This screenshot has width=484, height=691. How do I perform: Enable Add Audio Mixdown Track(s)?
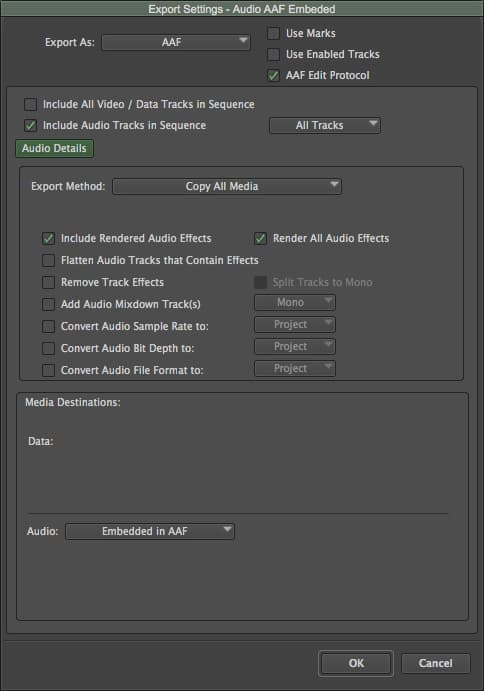coord(48,305)
